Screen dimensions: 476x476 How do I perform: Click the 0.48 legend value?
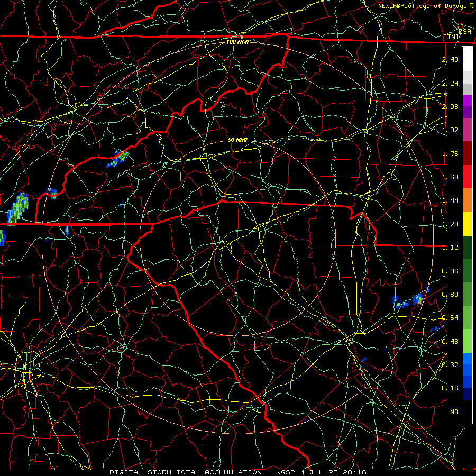coord(450,342)
